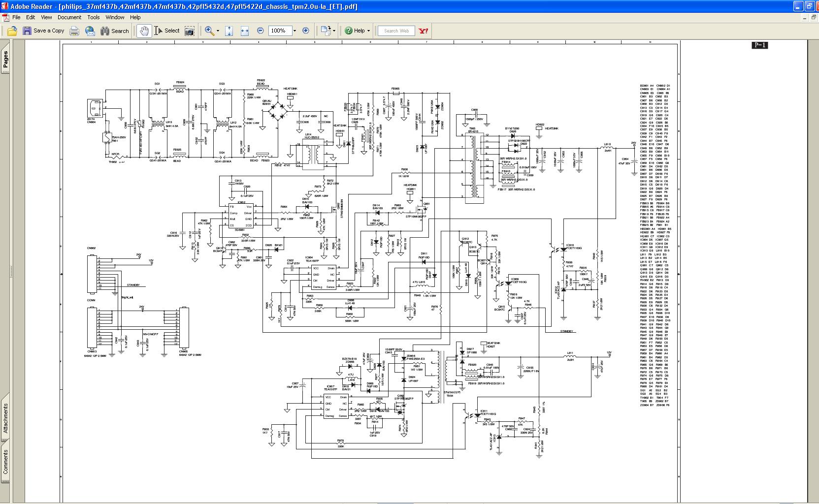
Task: Click the Yahoo search icon
Action: pos(423,31)
